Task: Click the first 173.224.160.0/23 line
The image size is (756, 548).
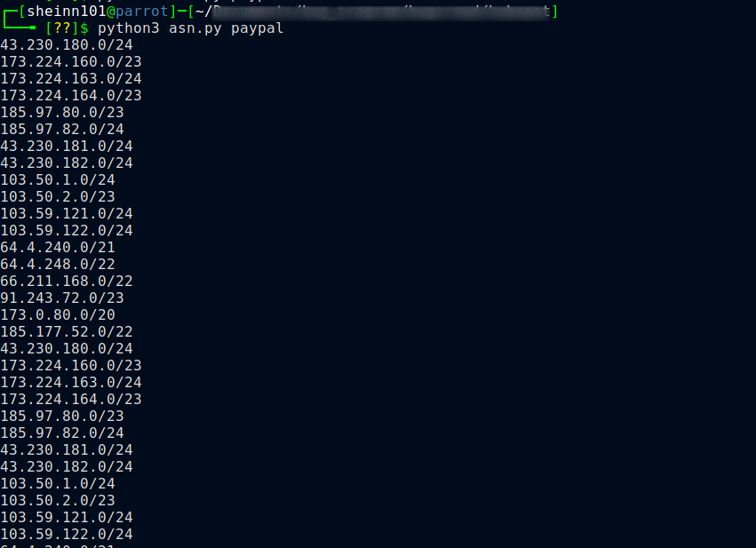Action: pos(71,61)
